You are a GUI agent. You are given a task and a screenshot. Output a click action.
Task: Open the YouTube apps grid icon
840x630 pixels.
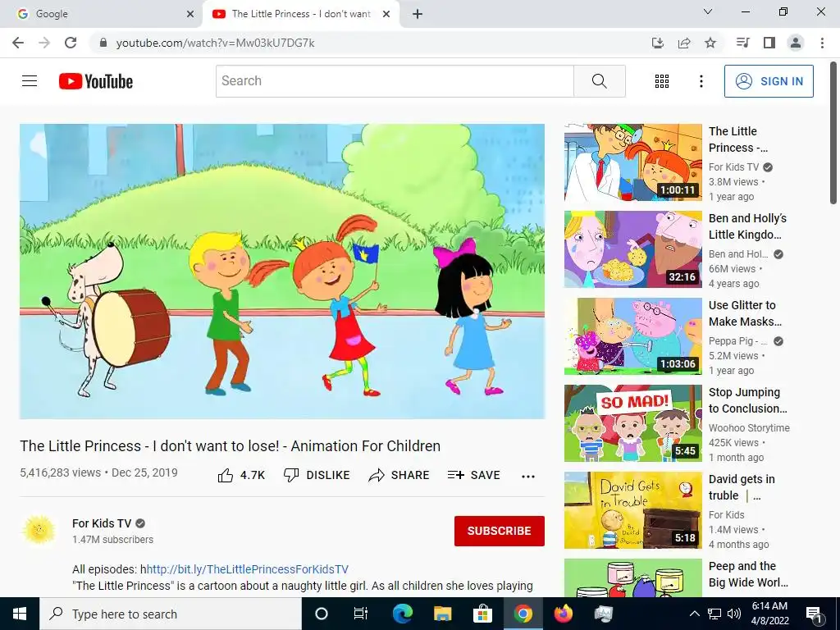coord(662,81)
